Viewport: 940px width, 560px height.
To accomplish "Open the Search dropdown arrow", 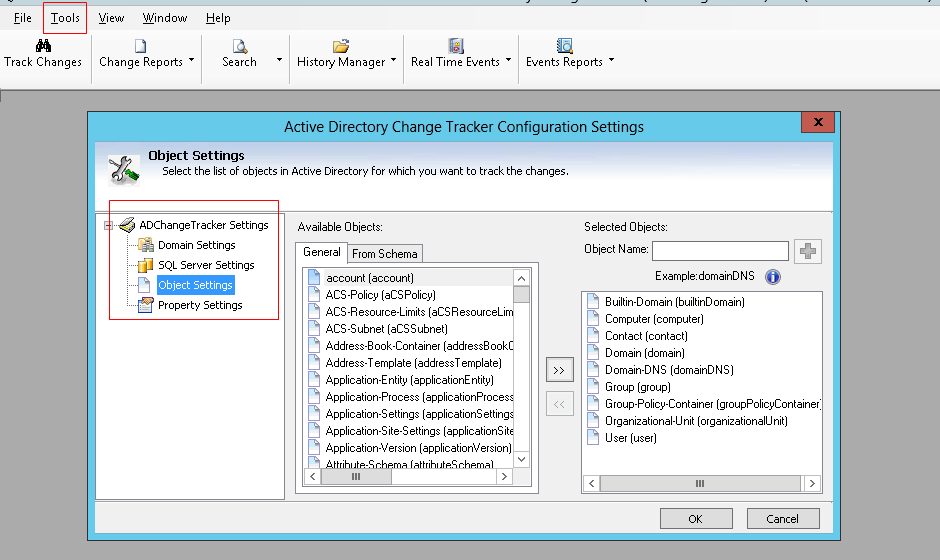I will pos(279,60).
